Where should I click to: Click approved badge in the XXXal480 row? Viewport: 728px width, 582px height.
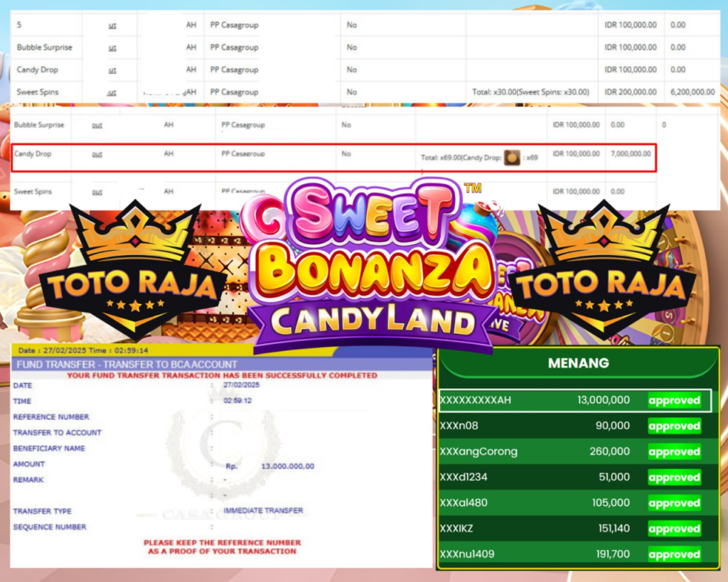pos(674,502)
